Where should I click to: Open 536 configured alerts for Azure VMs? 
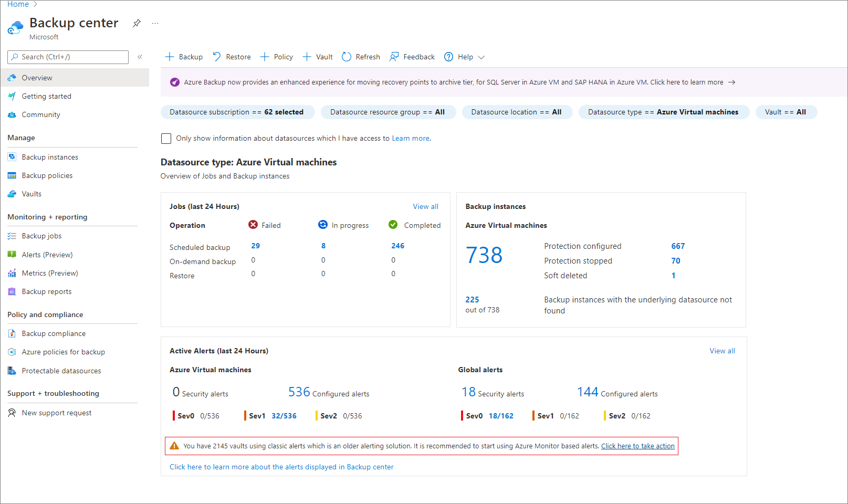point(299,392)
